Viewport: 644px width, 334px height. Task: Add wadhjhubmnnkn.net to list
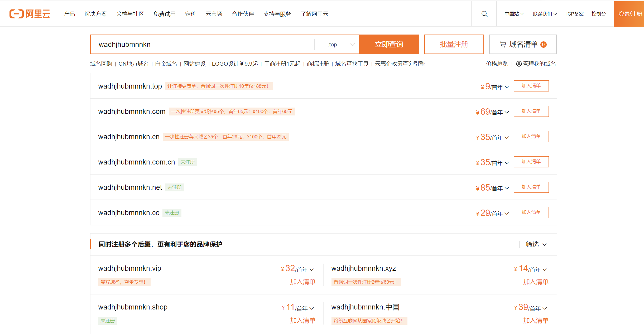[x=531, y=187]
